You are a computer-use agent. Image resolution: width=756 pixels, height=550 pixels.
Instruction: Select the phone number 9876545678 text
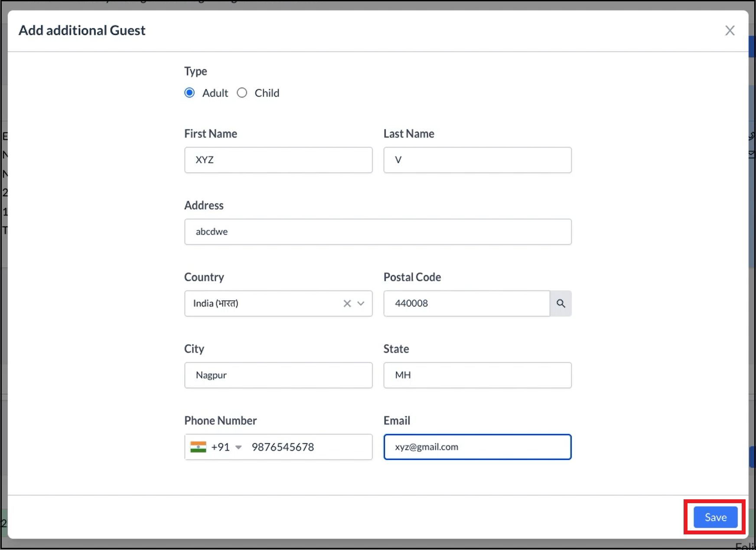click(283, 447)
